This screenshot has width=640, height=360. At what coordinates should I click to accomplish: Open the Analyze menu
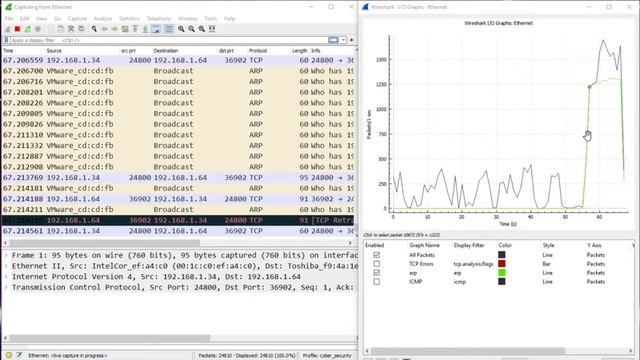click(102, 19)
